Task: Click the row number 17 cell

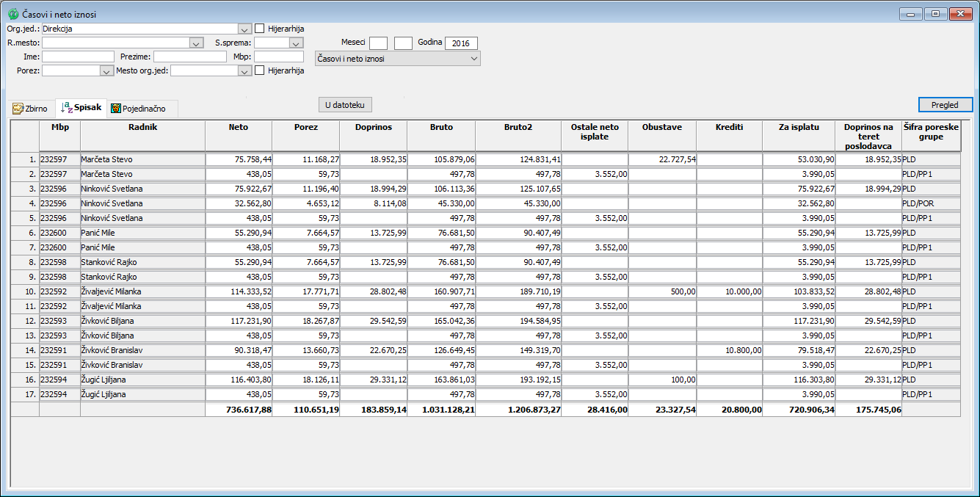Action: coord(25,394)
